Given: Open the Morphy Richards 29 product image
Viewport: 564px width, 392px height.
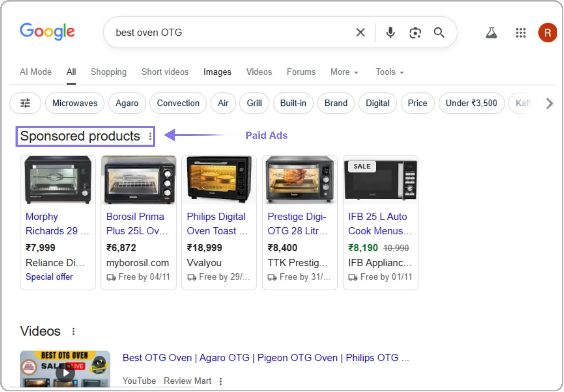Looking at the screenshot, I should click(58, 180).
